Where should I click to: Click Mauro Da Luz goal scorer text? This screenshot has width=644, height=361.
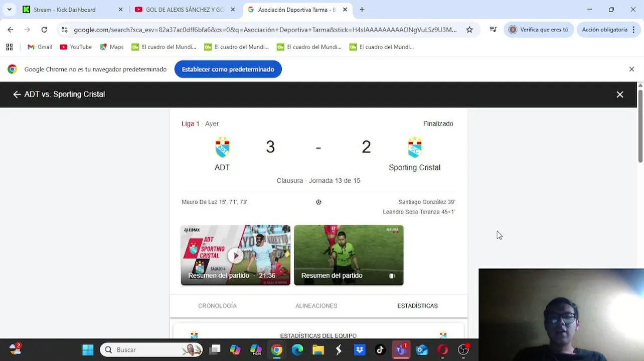(x=214, y=202)
